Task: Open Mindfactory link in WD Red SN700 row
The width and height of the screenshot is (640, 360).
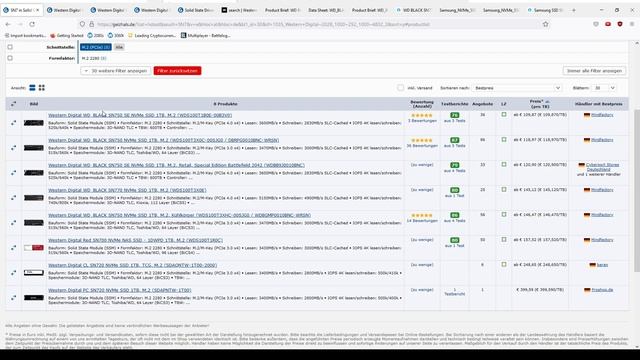Action: click(602, 240)
